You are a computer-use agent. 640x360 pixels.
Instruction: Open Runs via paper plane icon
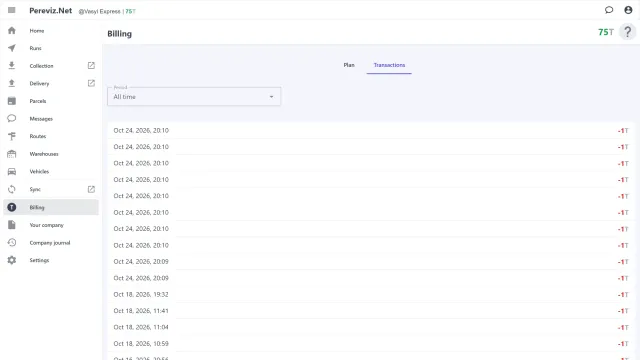(x=12, y=48)
